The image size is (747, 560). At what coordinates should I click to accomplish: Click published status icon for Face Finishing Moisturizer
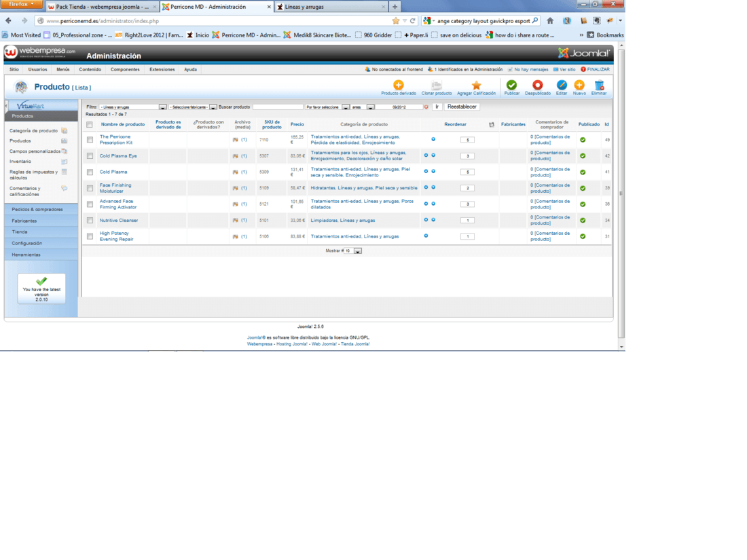[583, 188]
